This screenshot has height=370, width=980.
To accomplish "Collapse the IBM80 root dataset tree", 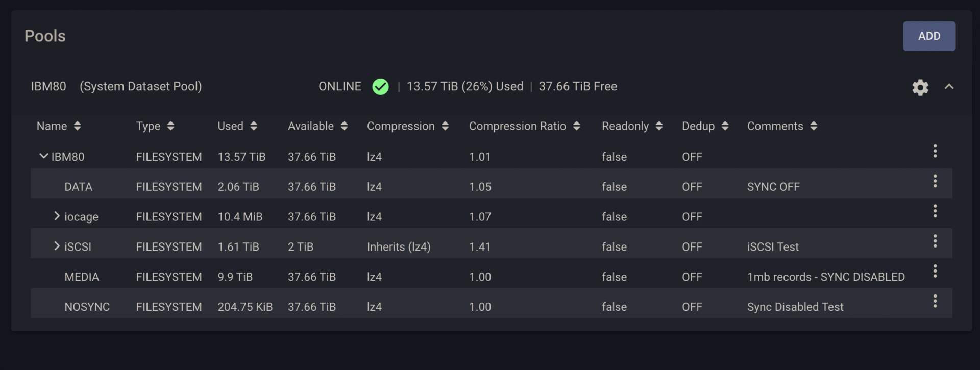I will tap(44, 156).
